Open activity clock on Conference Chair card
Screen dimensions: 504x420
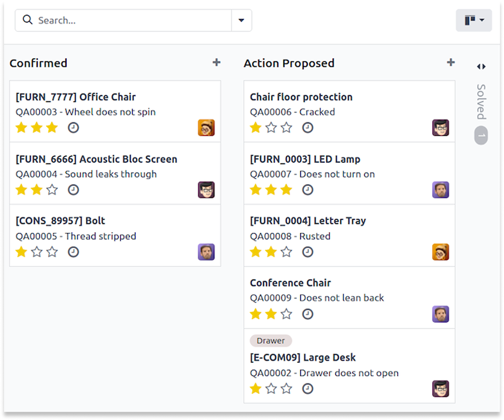(307, 314)
